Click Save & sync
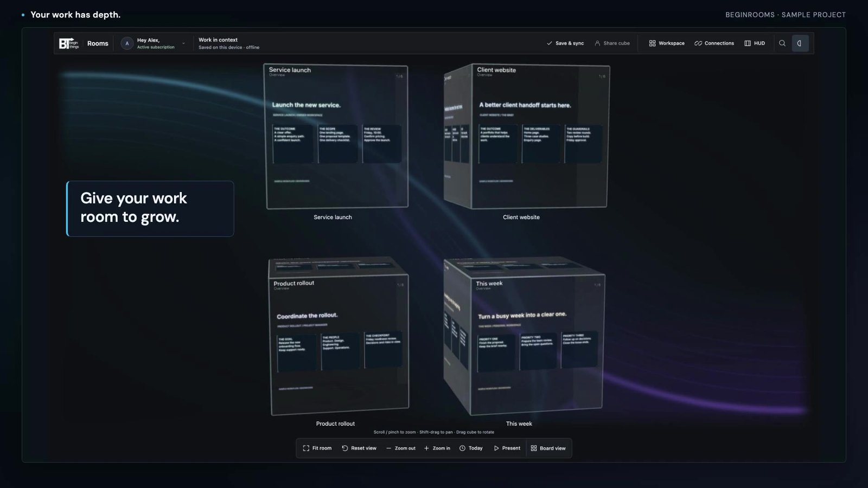This screenshot has height=488, width=868. point(565,43)
